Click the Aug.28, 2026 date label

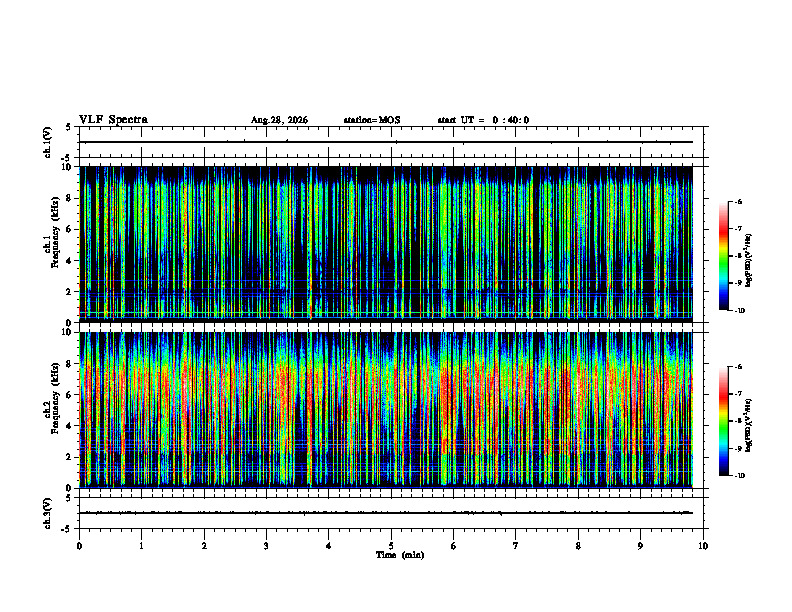pyautogui.click(x=279, y=120)
